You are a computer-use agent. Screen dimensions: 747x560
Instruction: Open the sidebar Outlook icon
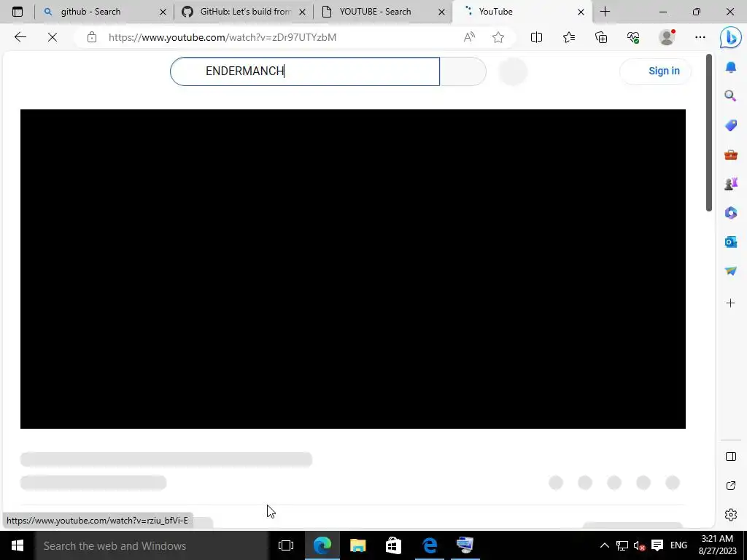[x=731, y=242]
